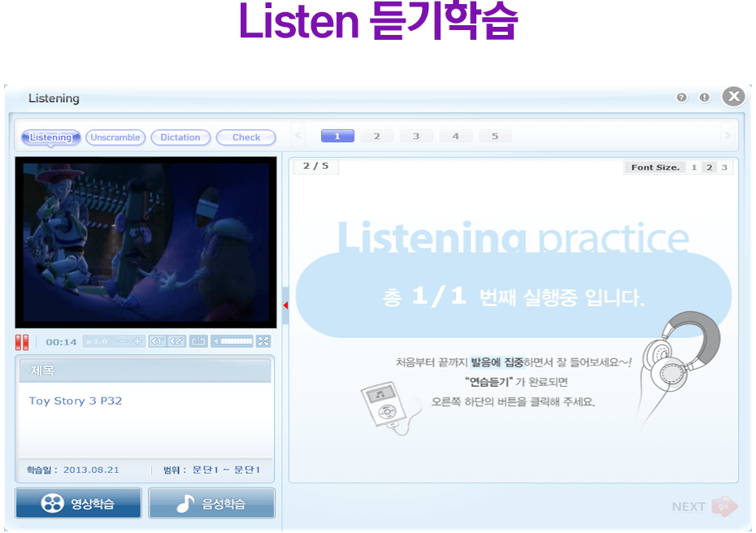Increase playback speed with the plus button
Viewport: 756px width, 533px height.
tap(137, 342)
